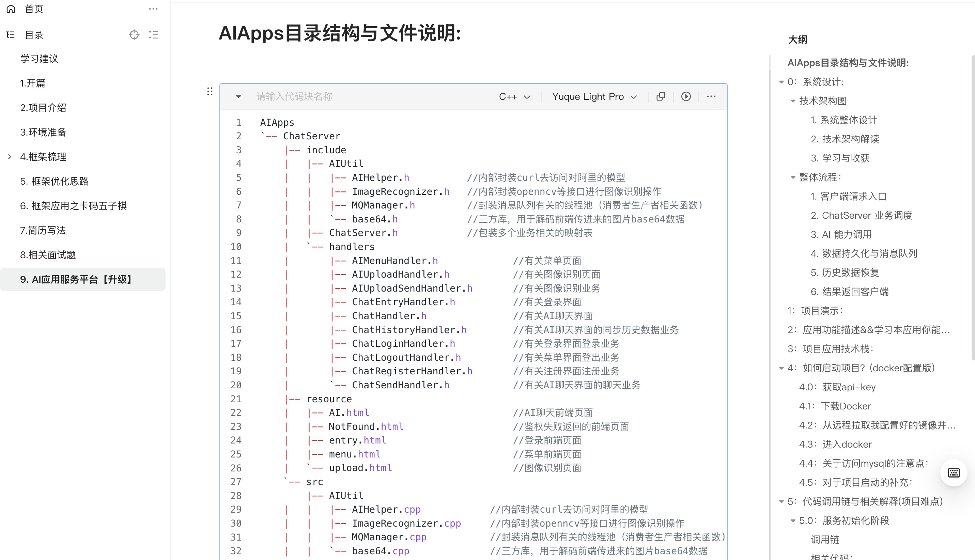Collapse all catalog items via list icon
This screenshot has width=975, height=560.
coord(153,35)
